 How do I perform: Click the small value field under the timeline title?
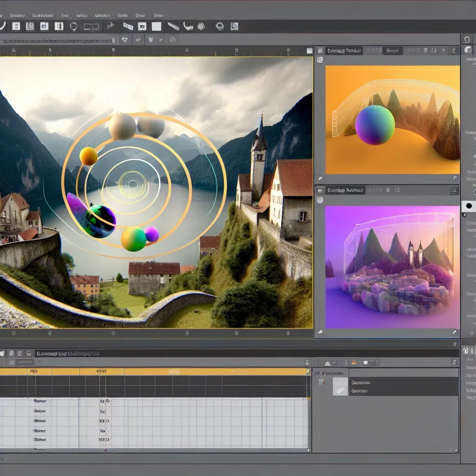click(x=25, y=362)
